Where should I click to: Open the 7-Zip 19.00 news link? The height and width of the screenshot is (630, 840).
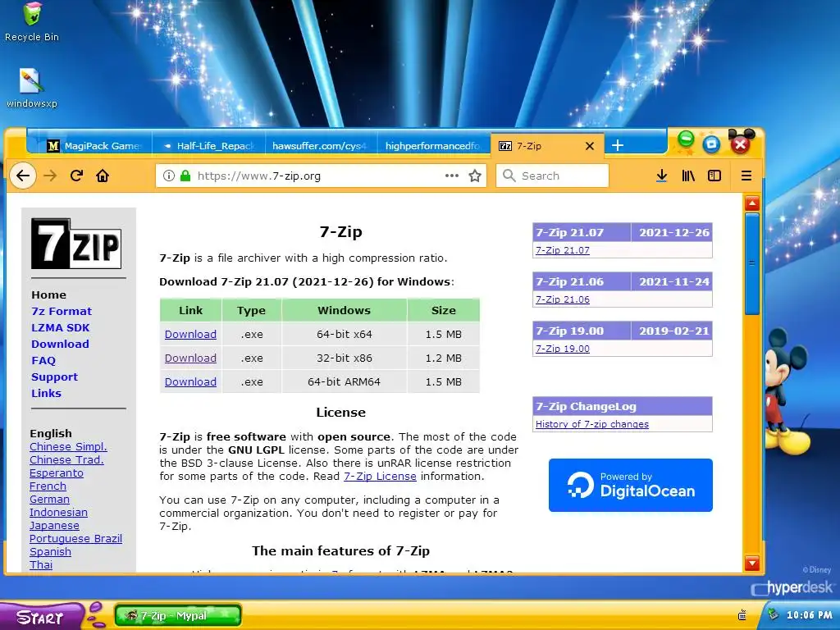pyautogui.click(x=563, y=349)
